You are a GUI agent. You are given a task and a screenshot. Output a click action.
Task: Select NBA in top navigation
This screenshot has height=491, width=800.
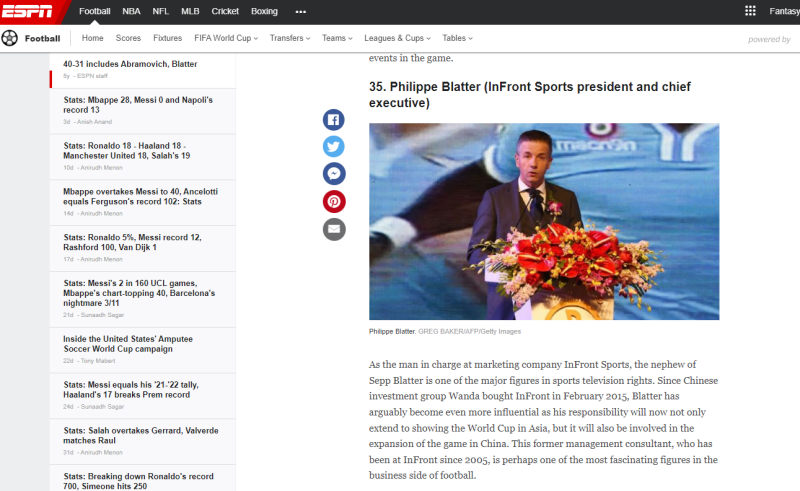[x=131, y=11]
